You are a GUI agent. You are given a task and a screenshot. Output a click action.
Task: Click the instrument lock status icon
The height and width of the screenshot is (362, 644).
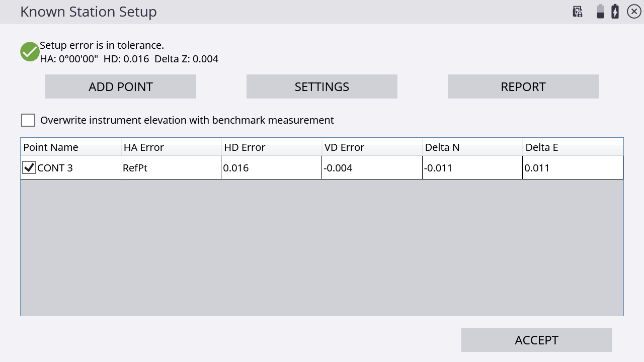[578, 12]
